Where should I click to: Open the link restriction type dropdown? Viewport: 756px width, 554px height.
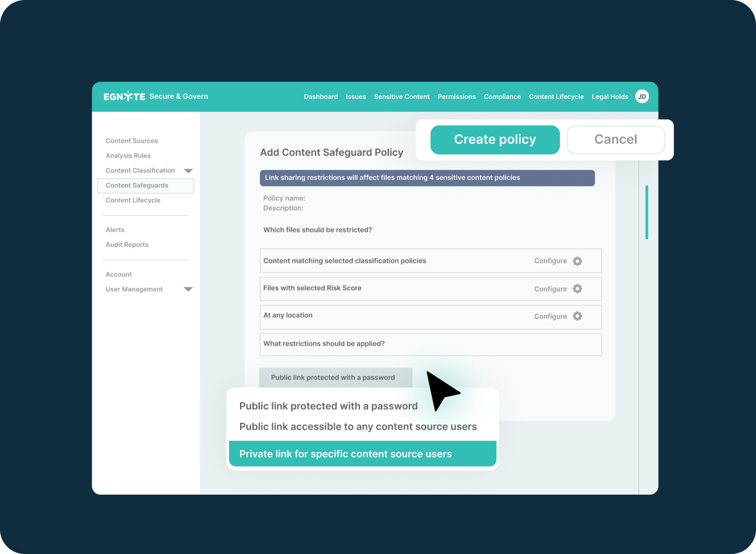(x=335, y=377)
